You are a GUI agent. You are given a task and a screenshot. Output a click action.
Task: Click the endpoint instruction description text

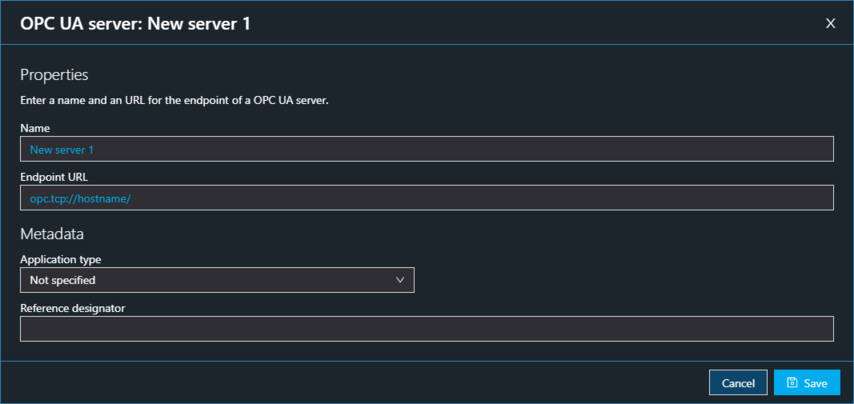click(x=174, y=100)
